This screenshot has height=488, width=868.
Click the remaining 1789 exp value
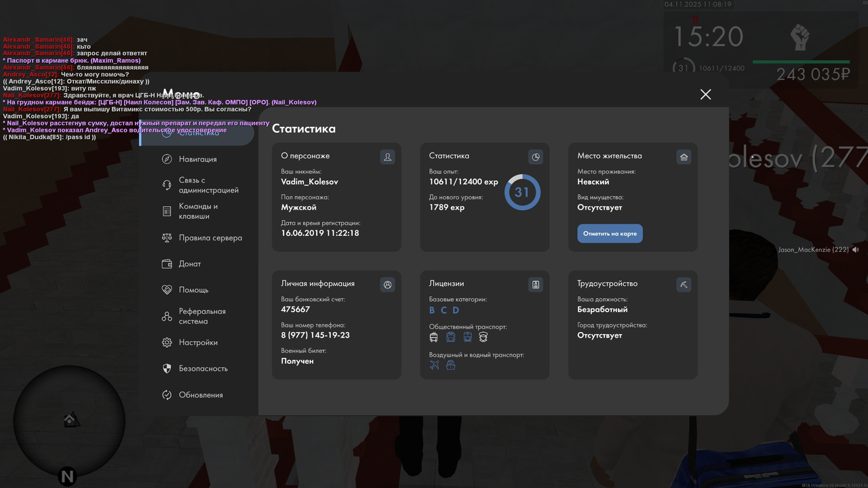click(447, 207)
